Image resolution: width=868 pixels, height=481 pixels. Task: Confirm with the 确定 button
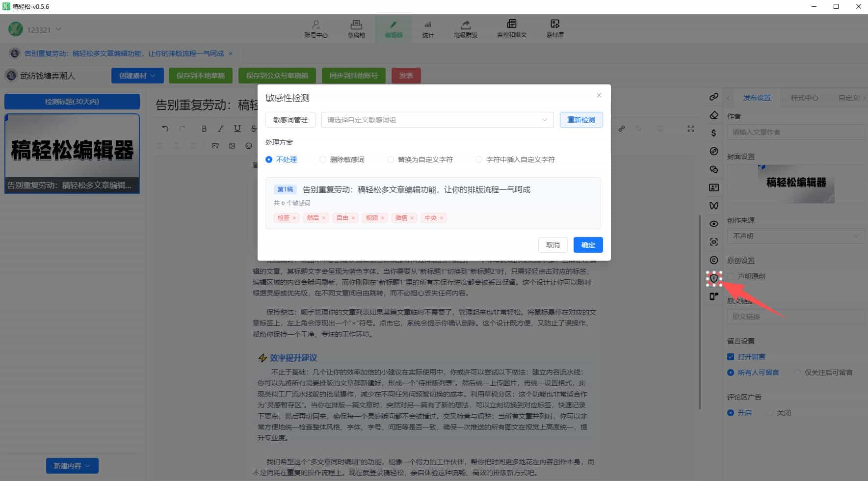point(587,245)
